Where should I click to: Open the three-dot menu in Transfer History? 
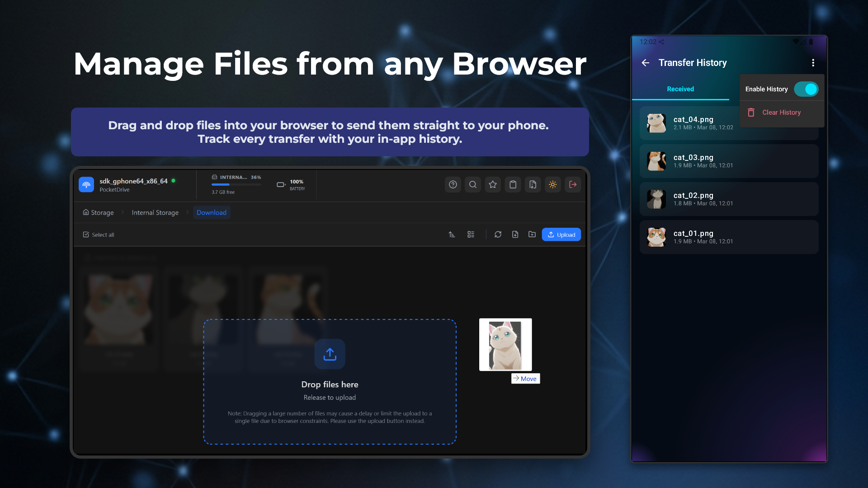813,63
